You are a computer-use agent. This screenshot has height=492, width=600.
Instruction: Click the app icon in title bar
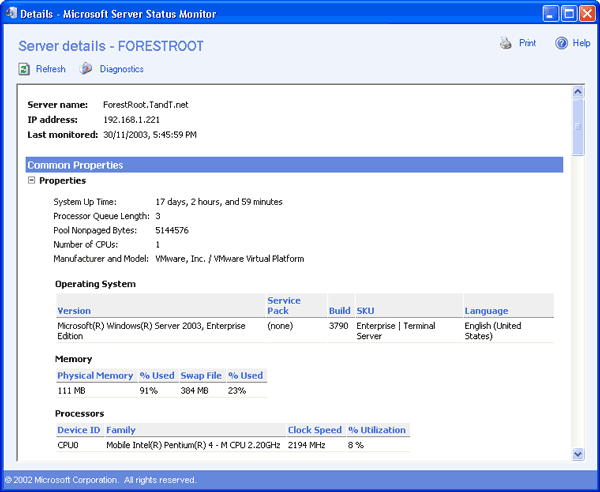[11, 13]
